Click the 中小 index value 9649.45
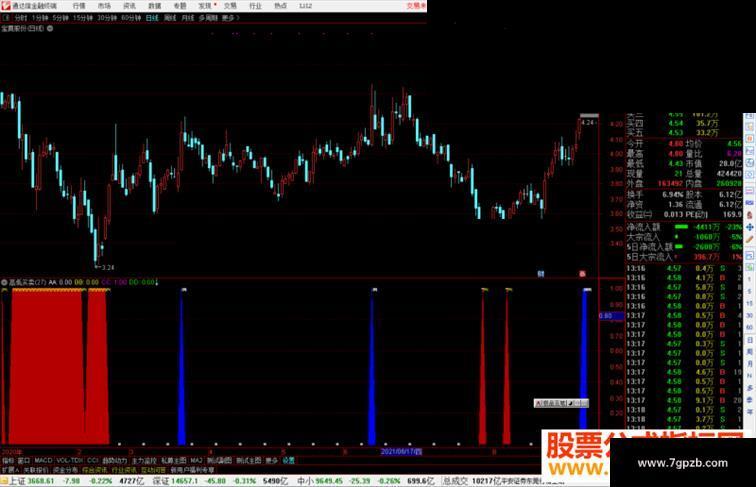756x487 pixels. click(x=329, y=481)
